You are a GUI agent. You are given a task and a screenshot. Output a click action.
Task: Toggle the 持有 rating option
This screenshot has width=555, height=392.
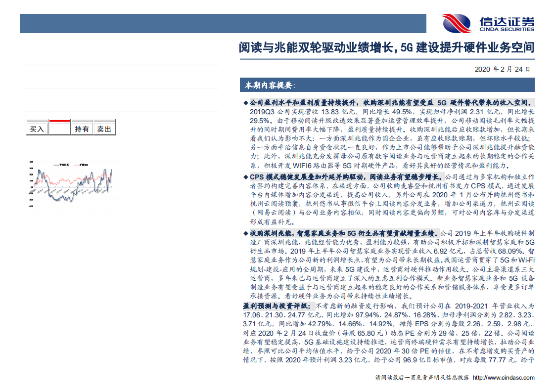[81, 129]
